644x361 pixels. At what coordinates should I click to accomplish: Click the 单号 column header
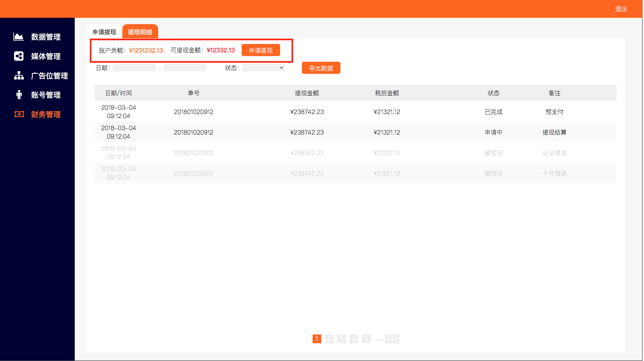click(x=194, y=93)
